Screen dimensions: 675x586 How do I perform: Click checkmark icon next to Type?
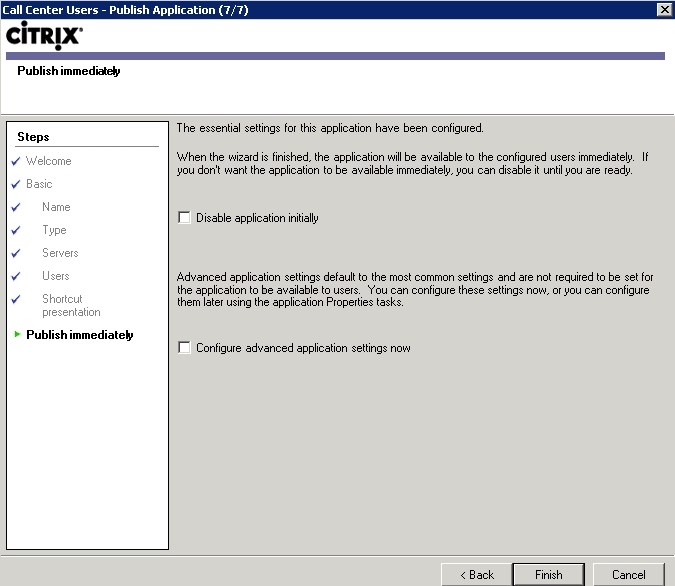point(16,230)
